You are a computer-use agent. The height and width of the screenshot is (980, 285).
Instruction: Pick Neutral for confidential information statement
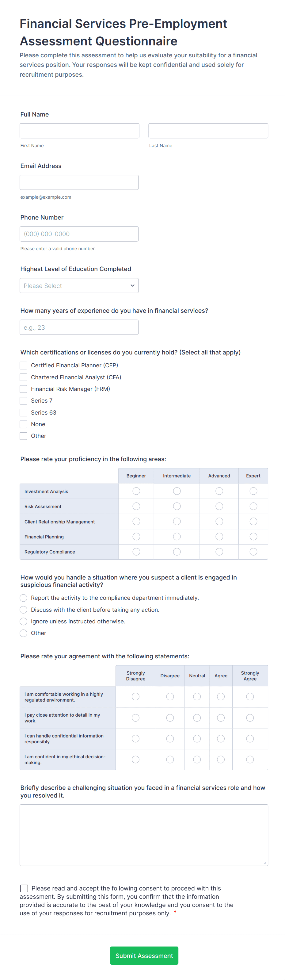tap(197, 738)
